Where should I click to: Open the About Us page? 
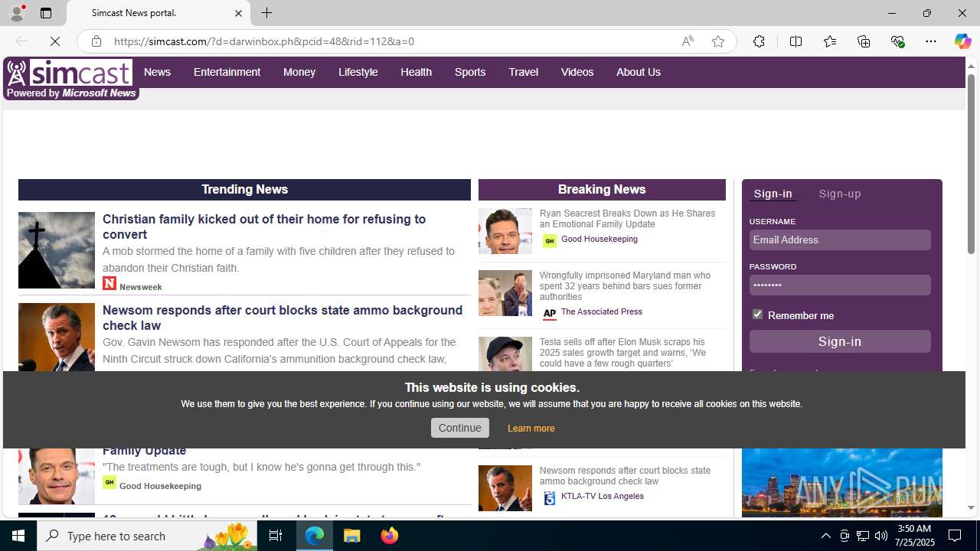point(638,72)
